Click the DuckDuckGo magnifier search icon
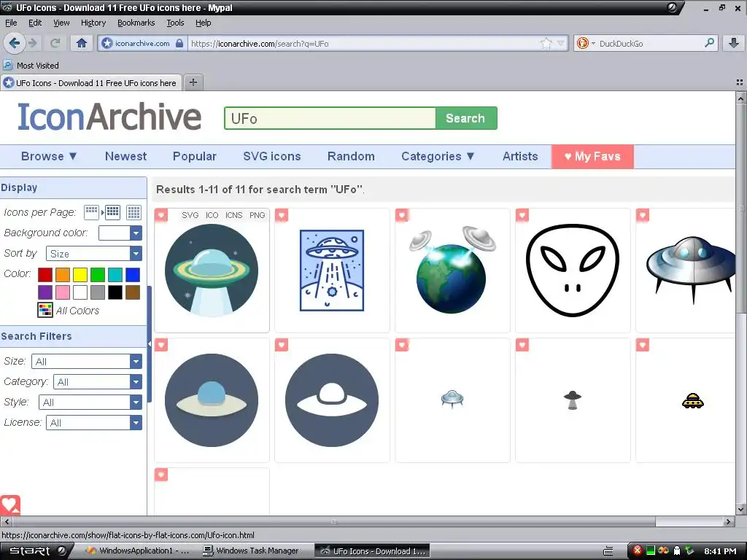 pyautogui.click(x=709, y=43)
